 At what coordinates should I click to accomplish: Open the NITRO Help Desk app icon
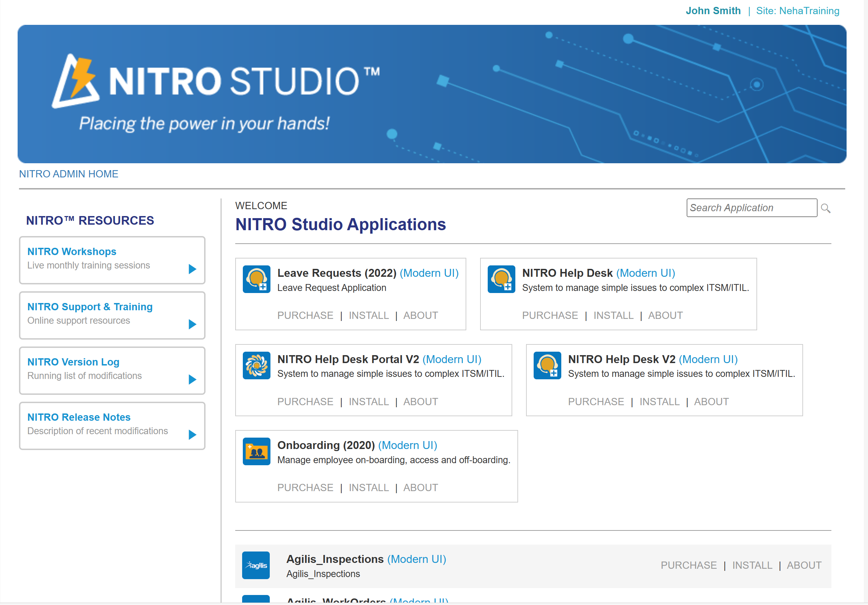coord(501,279)
